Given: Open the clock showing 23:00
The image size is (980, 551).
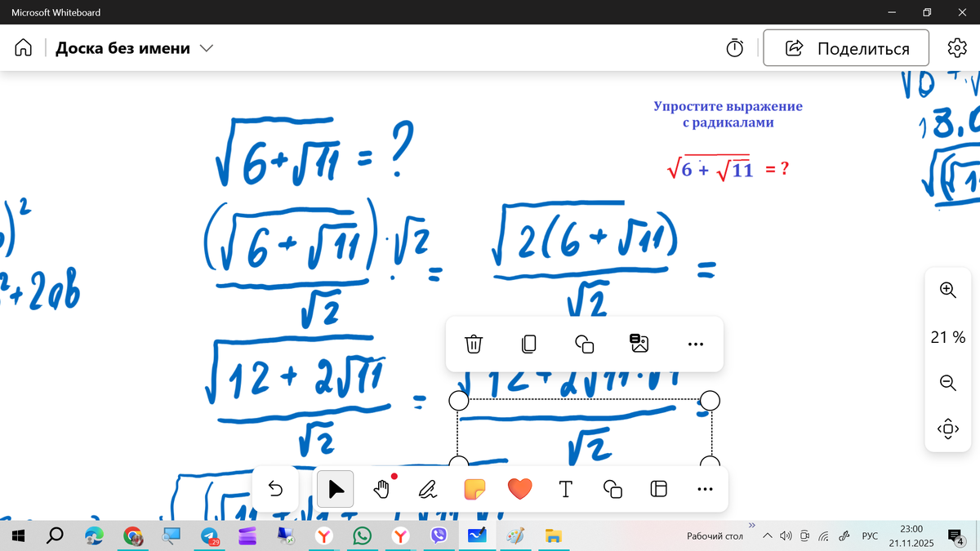Looking at the screenshot, I should (x=911, y=535).
